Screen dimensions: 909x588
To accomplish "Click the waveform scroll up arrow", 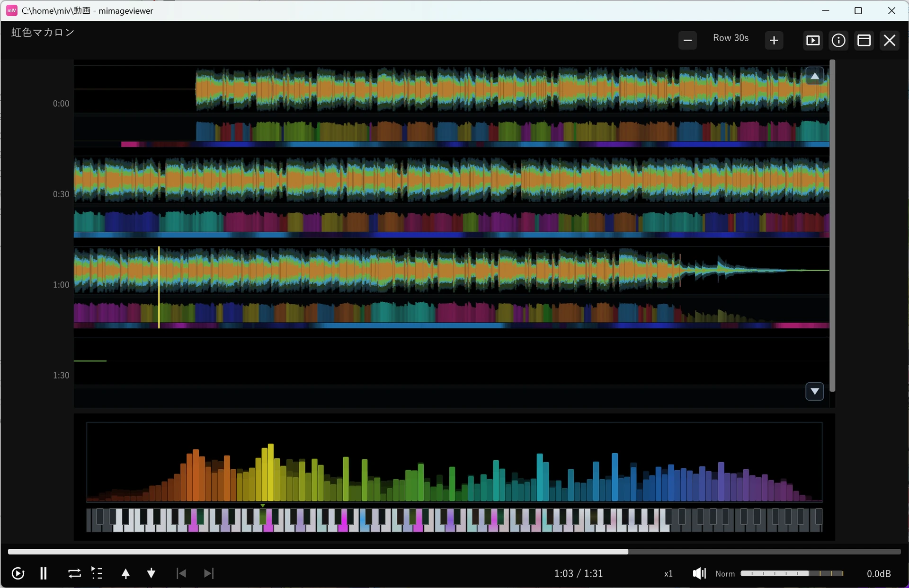I will pos(814,76).
